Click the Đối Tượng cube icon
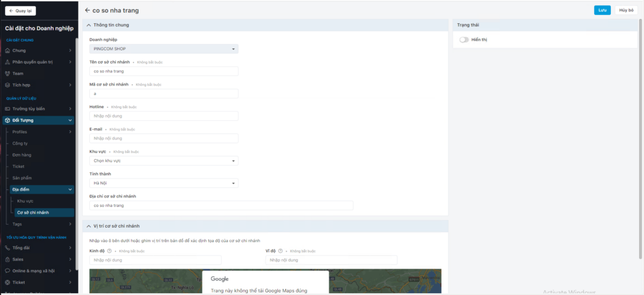This screenshot has height=295, width=644. 8,120
